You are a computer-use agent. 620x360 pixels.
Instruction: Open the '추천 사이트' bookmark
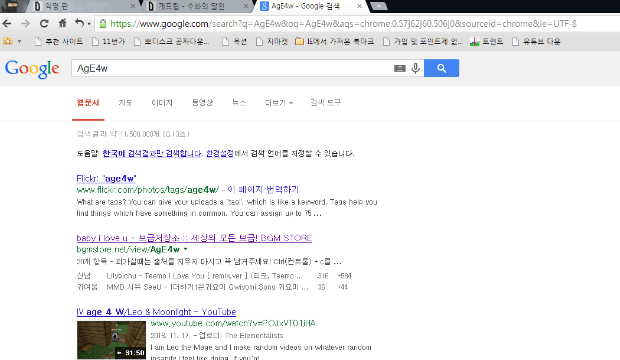pos(59,42)
